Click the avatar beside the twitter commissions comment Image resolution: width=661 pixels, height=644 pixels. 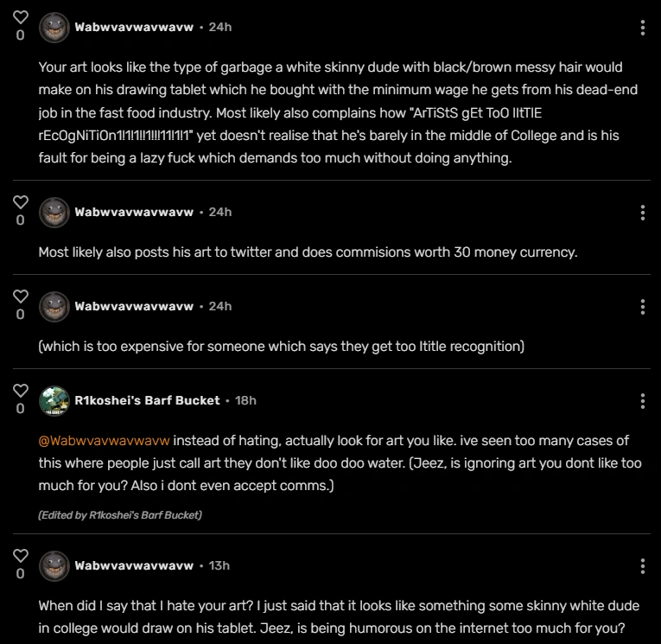coord(54,213)
